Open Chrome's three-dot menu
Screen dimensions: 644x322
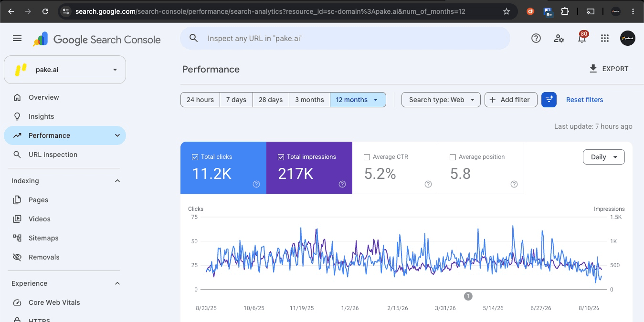(633, 11)
